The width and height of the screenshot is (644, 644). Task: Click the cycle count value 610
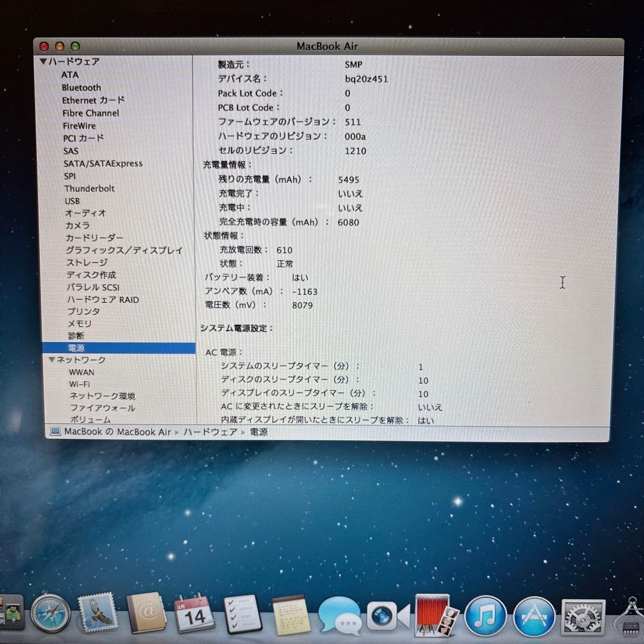(284, 250)
